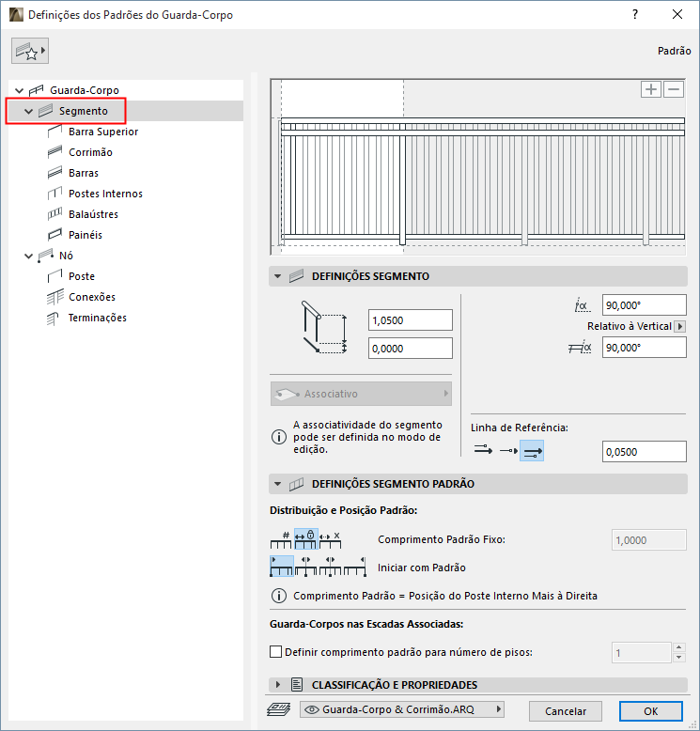
Task: Click the Comprimento Padrão Fixo field 1,0000
Action: (648, 540)
